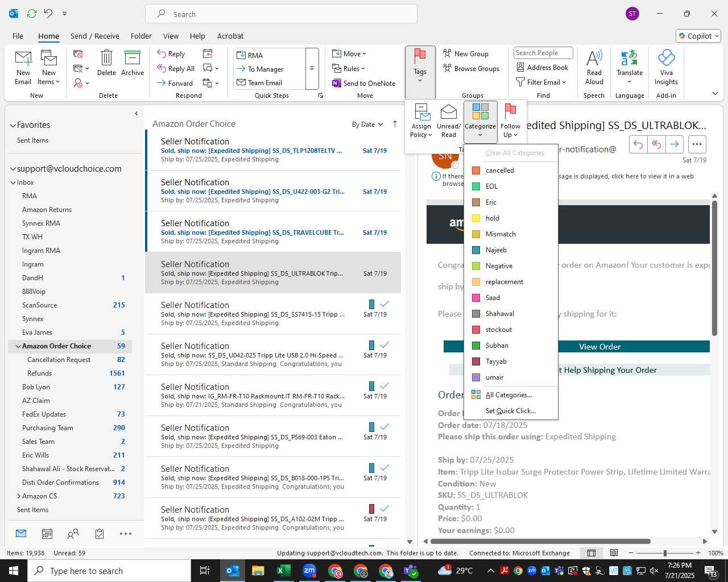728x582 pixels.
Task: Switch to the Folder tab
Action: pos(141,36)
